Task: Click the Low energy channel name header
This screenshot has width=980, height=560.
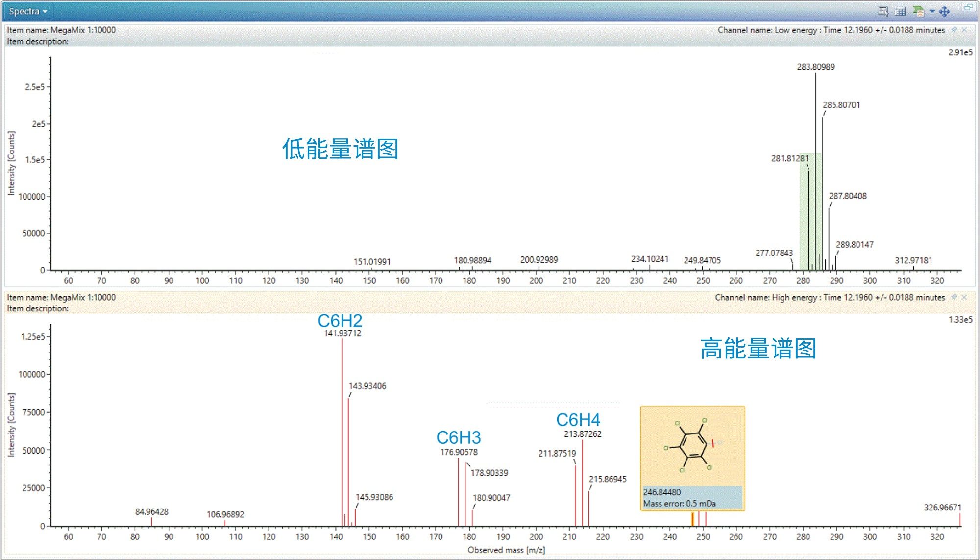Action: tap(831, 30)
